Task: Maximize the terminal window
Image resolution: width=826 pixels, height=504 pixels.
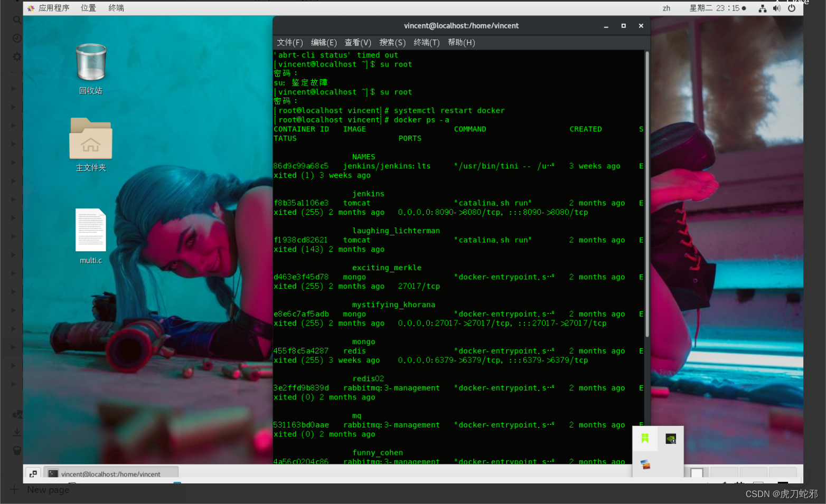Action: pos(624,26)
